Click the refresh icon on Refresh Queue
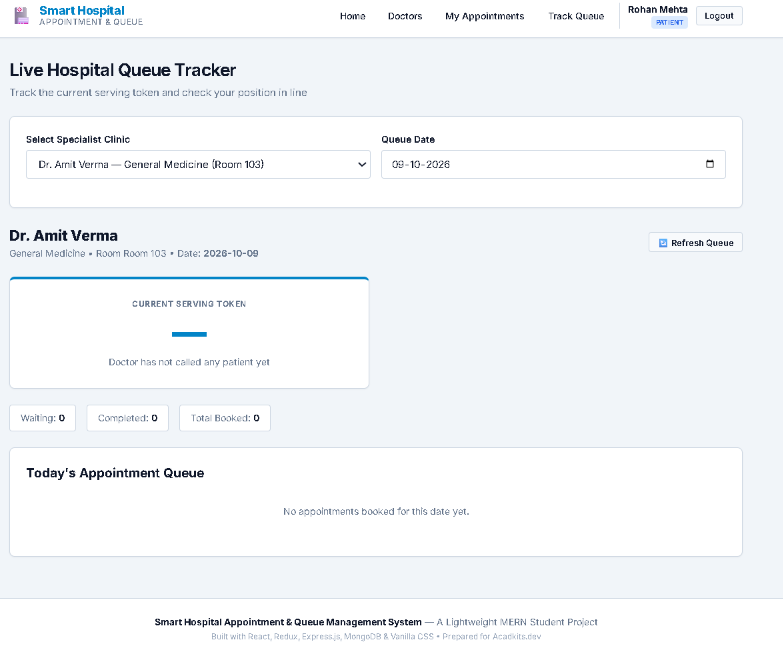This screenshot has width=783, height=649. (663, 243)
